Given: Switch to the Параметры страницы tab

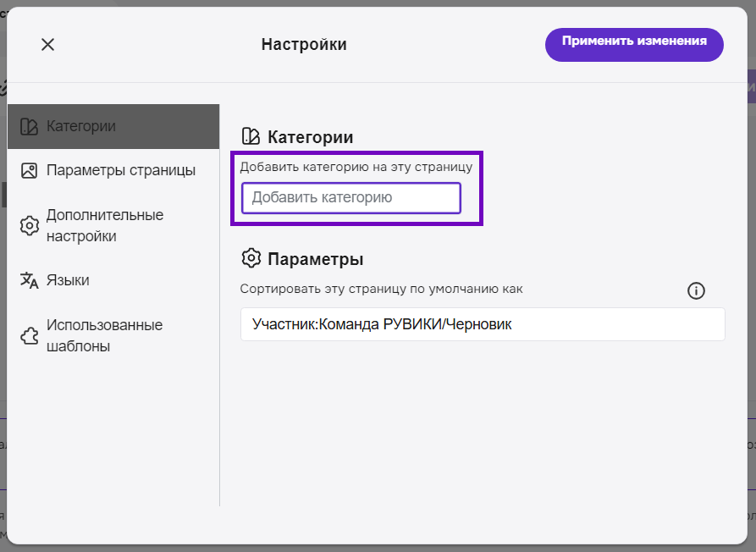Looking at the screenshot, I should pyautogui.click(x=121, y=170).
